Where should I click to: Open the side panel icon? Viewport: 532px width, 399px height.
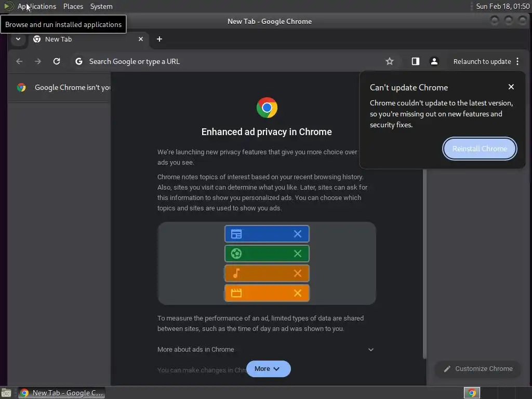point(415,61)
